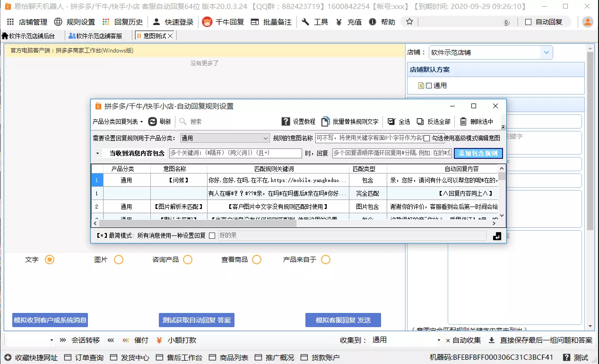599x364 pixels.
Task: Open the 产品分类 combo box showing 通用
Action: click(225, 138)
